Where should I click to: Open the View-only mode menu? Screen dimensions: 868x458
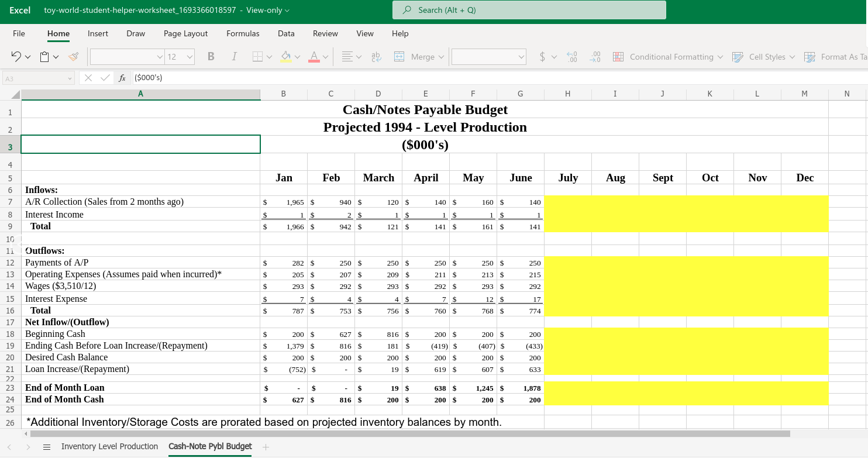pyautogui.click(x=268, y=11)
